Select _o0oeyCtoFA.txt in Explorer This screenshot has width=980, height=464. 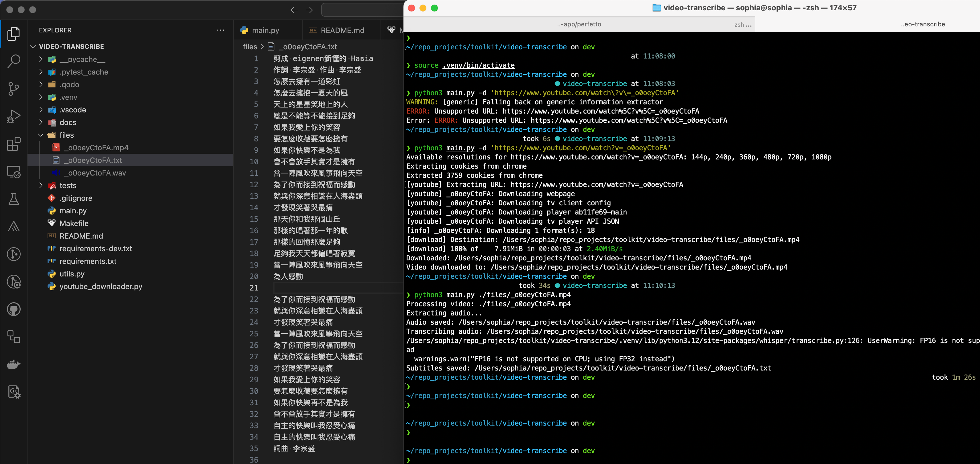(x=130, y=160)
